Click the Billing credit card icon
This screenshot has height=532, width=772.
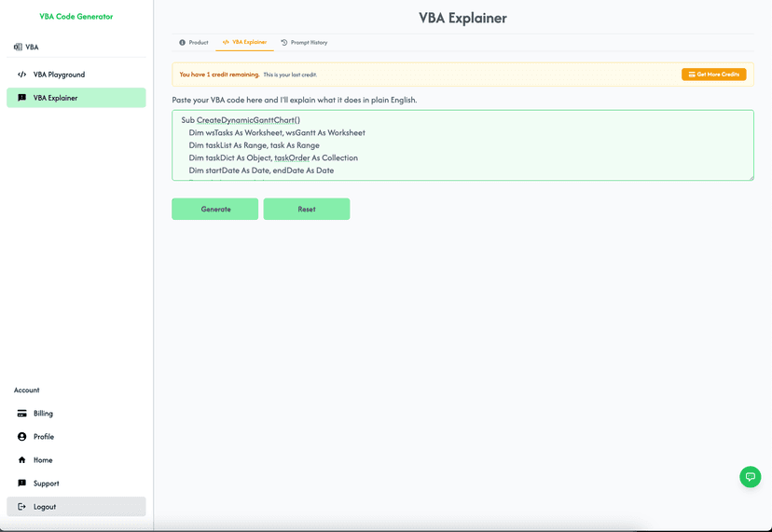[x=22, y=414]
